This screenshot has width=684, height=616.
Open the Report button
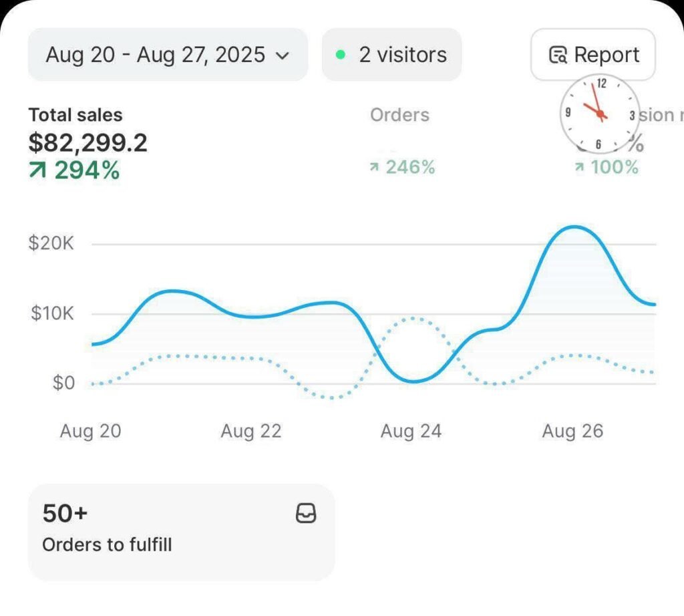[593, 55]
